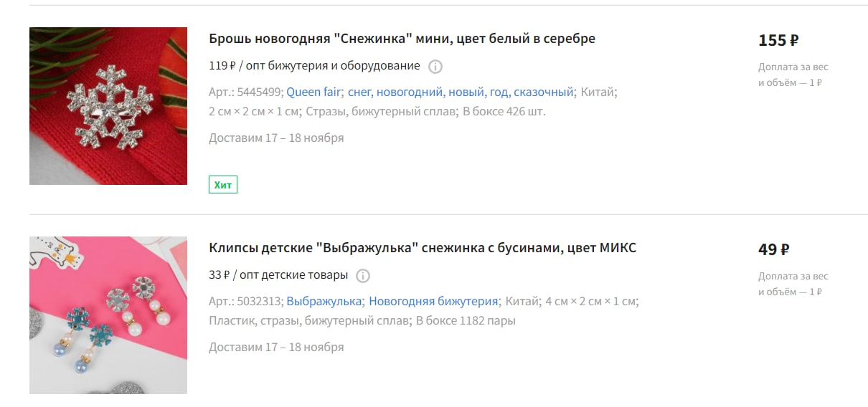Click delivery date under the clip earrings listing
This screenshot has height=407, width=868.
276,347
